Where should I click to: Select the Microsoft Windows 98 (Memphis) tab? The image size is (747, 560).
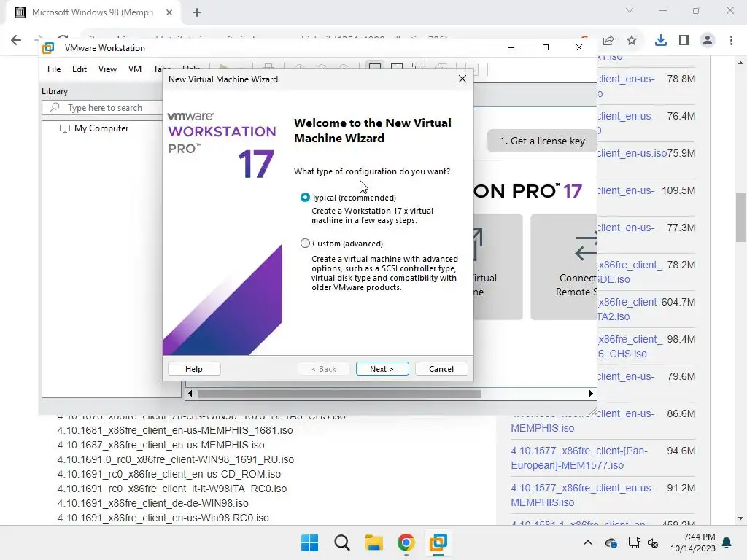tap(93, 12)
